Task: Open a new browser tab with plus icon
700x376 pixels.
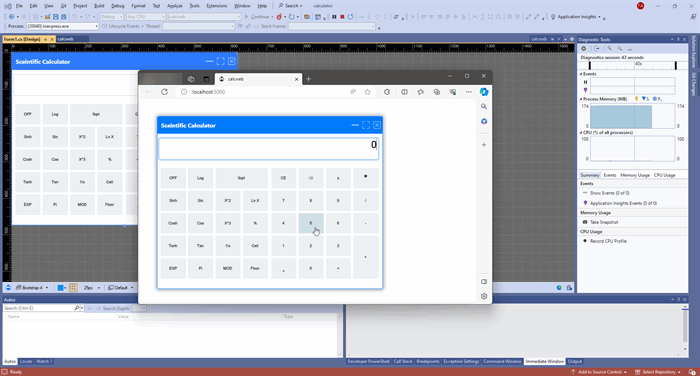Action: 308,79
